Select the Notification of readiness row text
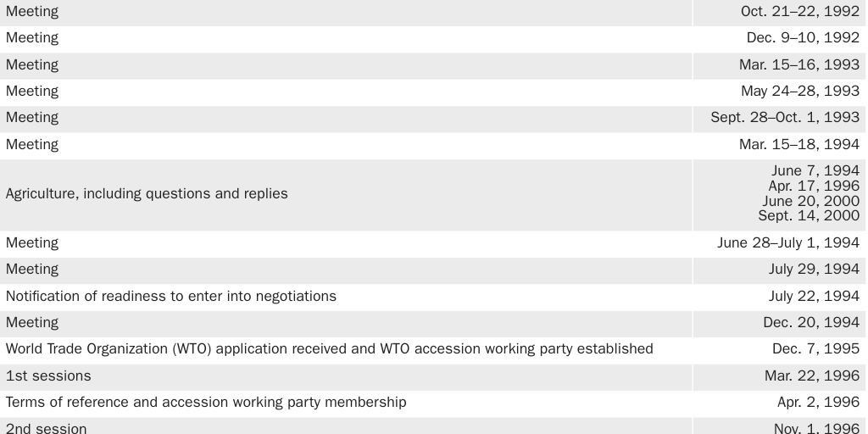868x434 pixels. 171,296
